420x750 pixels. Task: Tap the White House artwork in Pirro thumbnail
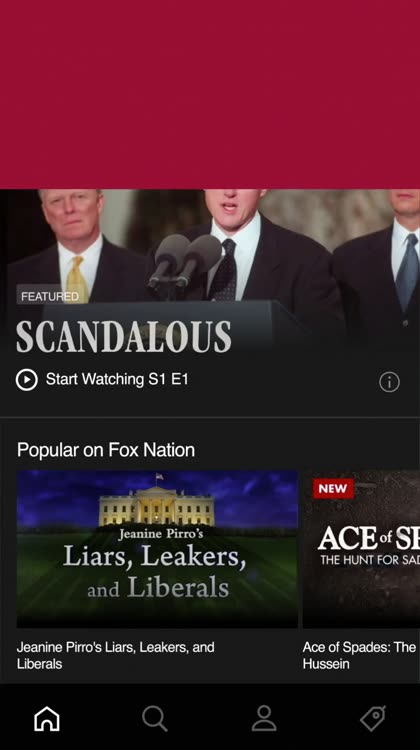(x=156, y=505)
